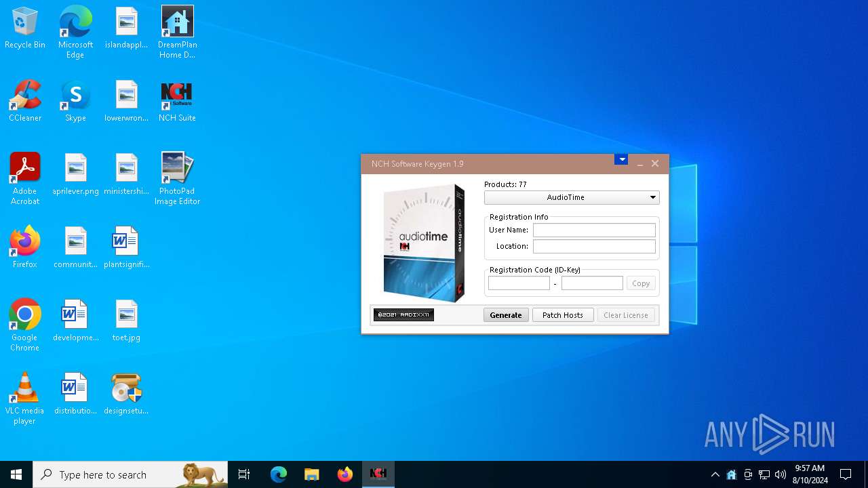Click the Clear License button
868x488 pixels.
click(626, 315)
